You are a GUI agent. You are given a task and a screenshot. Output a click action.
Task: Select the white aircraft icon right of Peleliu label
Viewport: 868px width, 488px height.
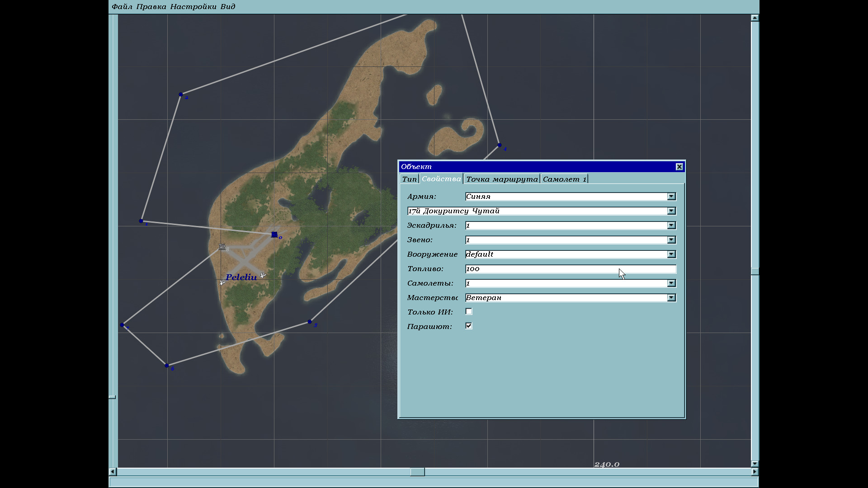point(263,275)
